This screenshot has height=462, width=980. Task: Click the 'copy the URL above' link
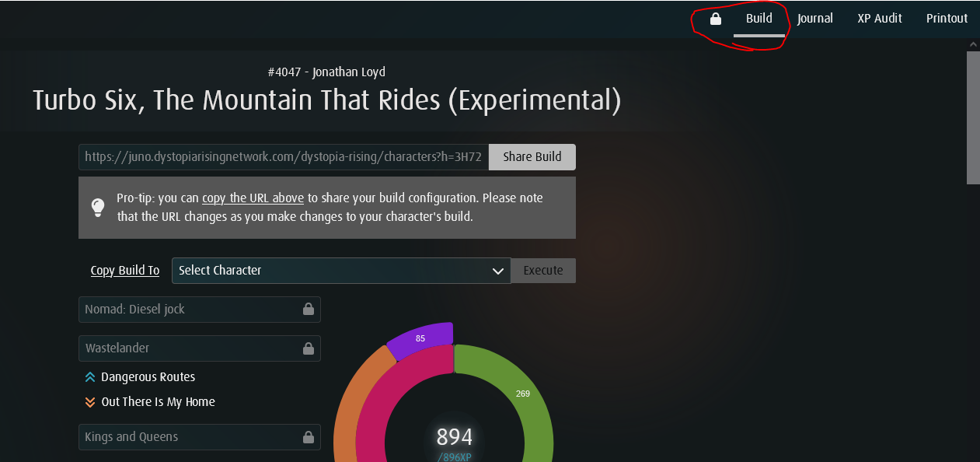pyautogui.click(x=253, y=198)
